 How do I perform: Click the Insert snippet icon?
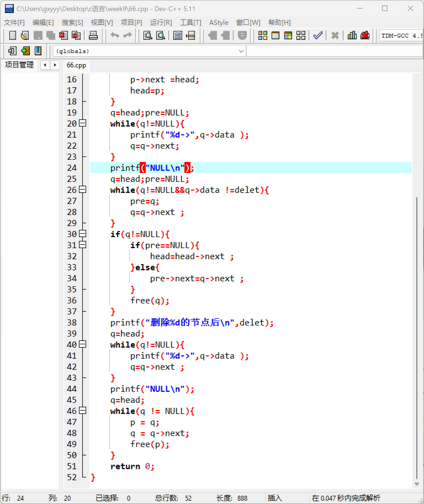pyautogui.click(x=13, y=51)
